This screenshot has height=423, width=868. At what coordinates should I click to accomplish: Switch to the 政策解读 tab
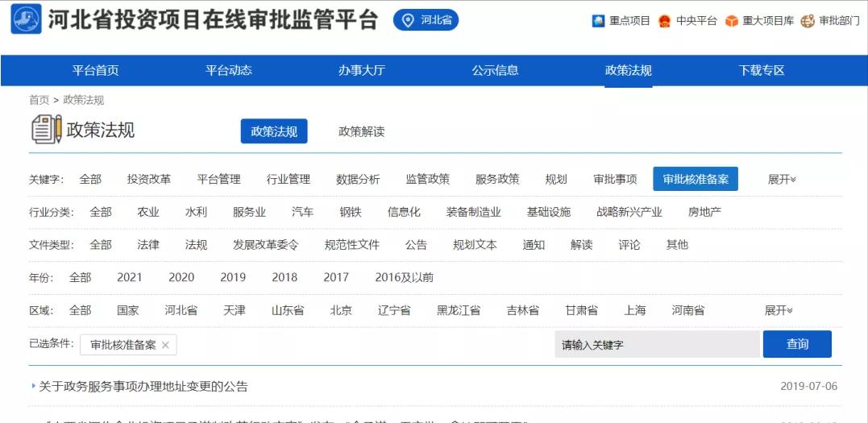(x=362, y=132)
